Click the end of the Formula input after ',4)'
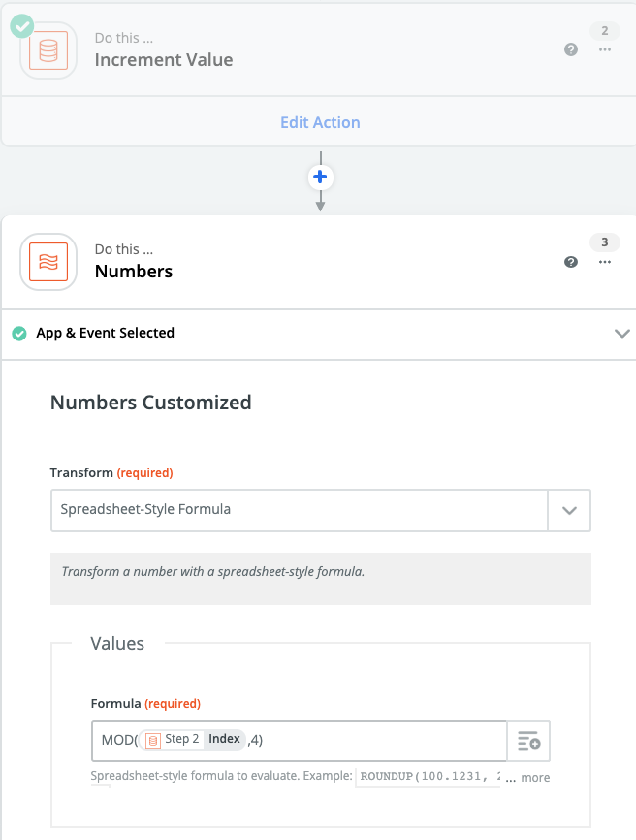Screen dimensions: 636x840 point(378,740)
